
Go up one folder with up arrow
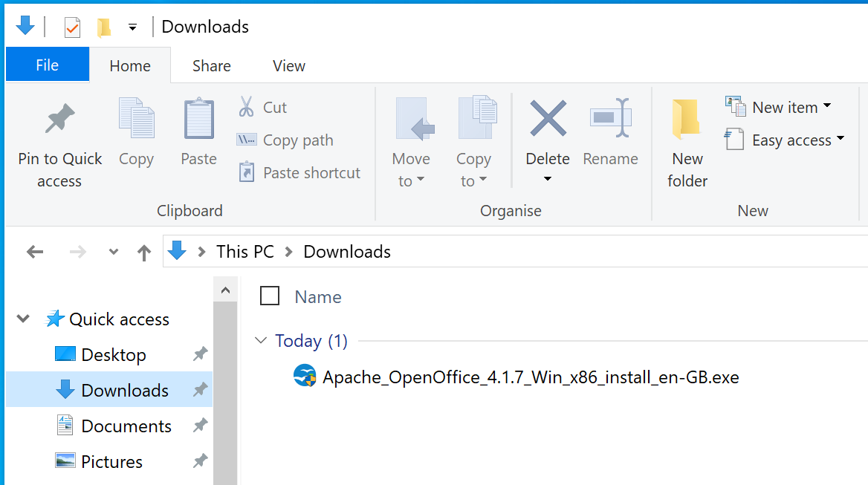[144, 253]
